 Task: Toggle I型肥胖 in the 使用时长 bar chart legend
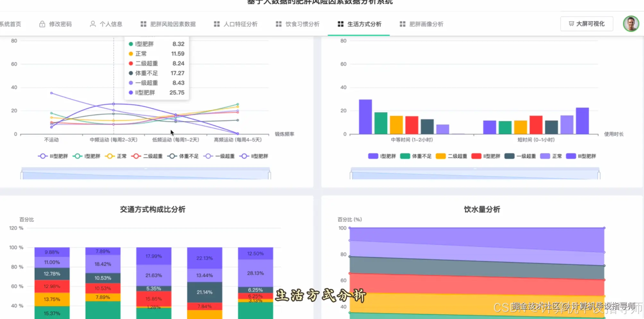pos(382,156)
